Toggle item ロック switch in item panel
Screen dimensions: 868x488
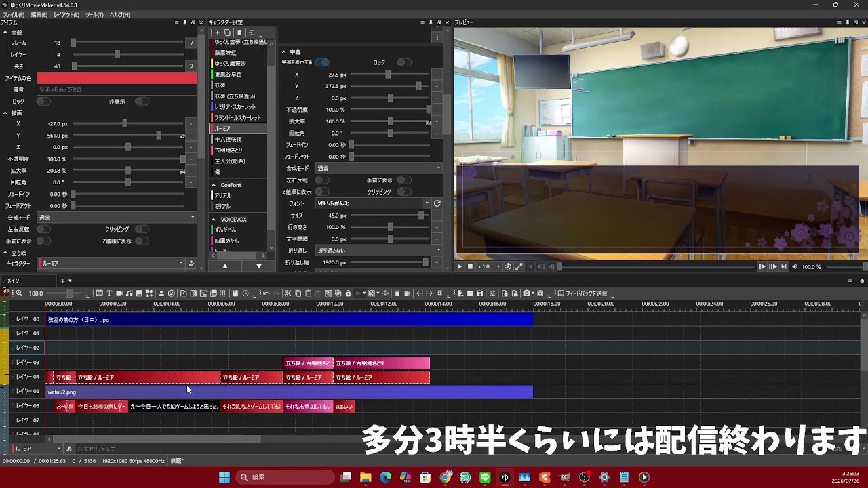click(x=43, y=101)
